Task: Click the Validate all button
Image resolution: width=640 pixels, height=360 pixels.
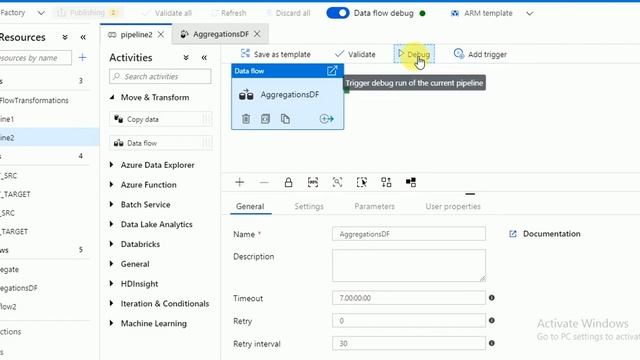Action: tap(167, 13)
